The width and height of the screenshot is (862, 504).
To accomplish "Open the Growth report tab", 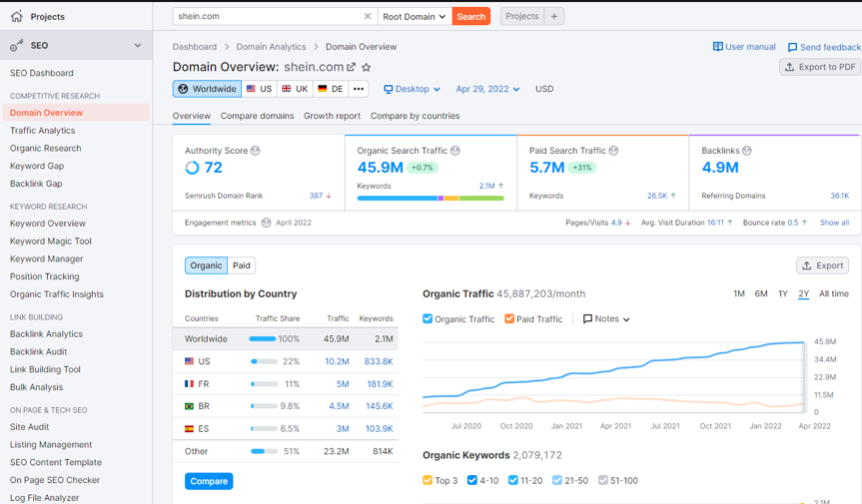I will [332, 116].
